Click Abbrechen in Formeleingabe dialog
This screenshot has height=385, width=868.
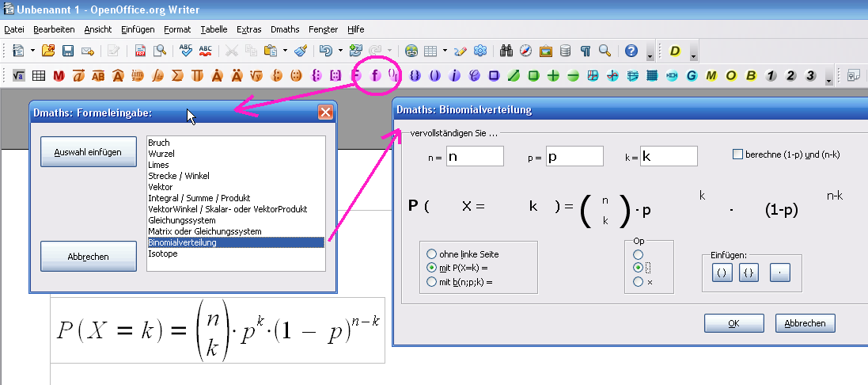(x=88, y=257)
